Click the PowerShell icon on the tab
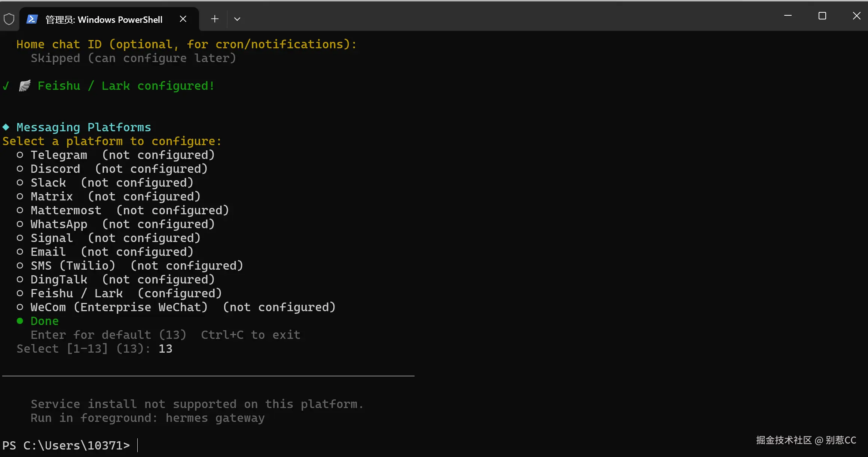Viewport: 868px width, 457px height. coord(32,19)
